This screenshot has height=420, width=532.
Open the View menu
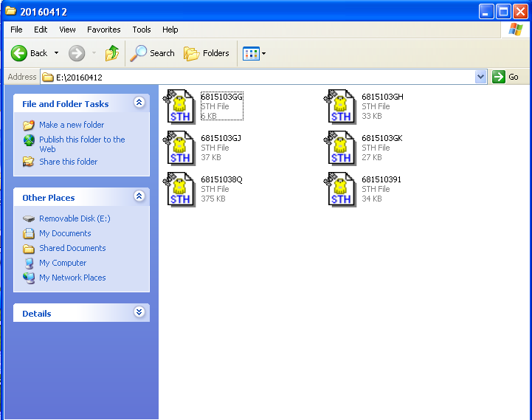(x=67, y=30)
